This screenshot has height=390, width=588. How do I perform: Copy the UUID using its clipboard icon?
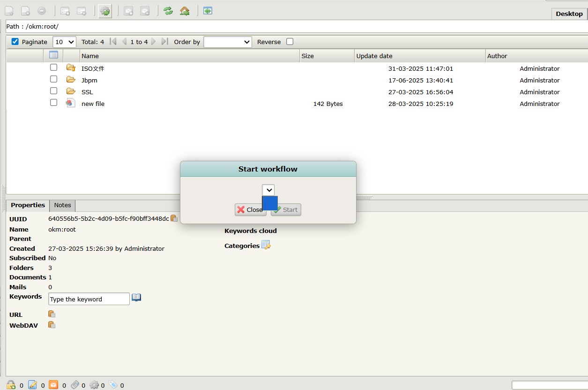pyautogui.click(x=174, y=218)
